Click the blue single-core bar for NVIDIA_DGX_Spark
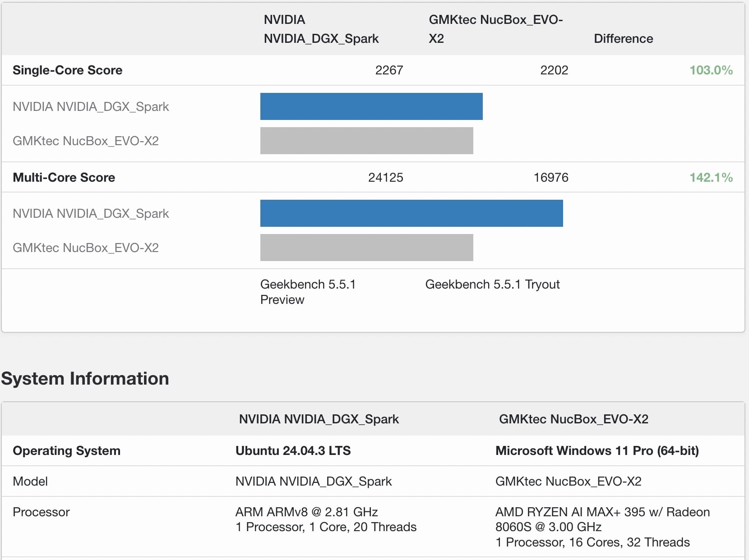The height and width of the screenshot is (560, 749). click(x=371, y=106)
